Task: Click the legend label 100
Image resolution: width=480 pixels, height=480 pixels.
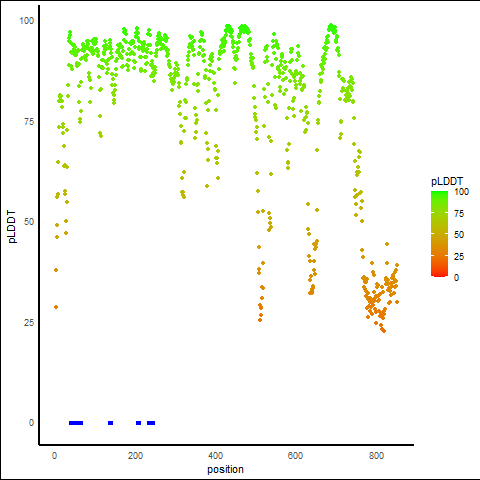Action: click(x=461, y=192)
